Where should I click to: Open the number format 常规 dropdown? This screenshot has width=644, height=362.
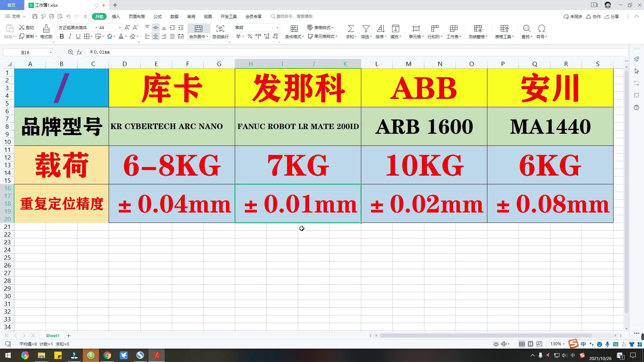click(277, 28)
